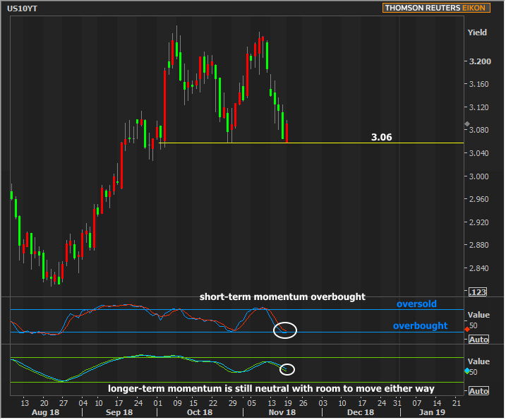Click the .123 precision button on yield axis

point(477,292)
